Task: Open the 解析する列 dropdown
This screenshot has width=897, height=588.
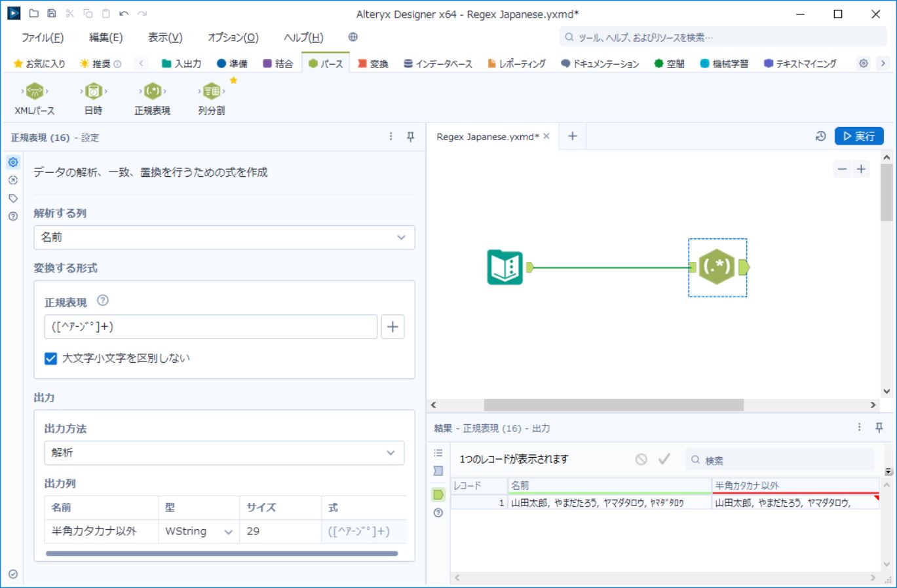Action: (x=224, y=237)
